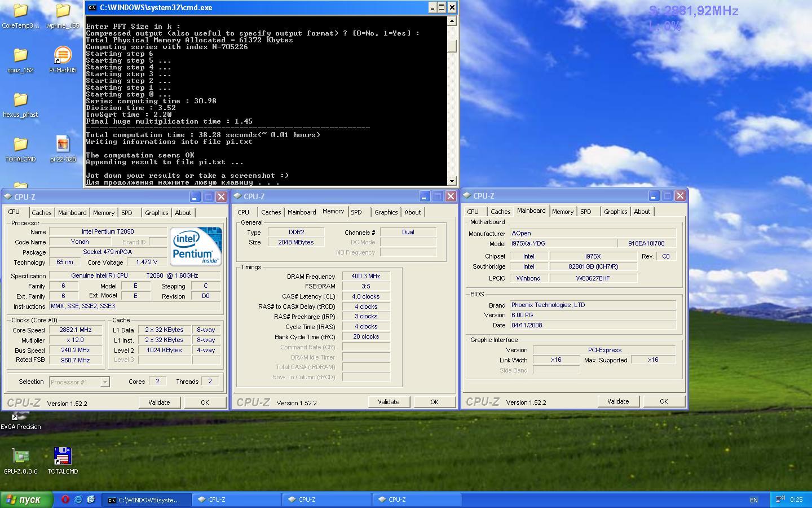
Task: Click the BIOS date field 04/11/2008
Action: point(593,325)
